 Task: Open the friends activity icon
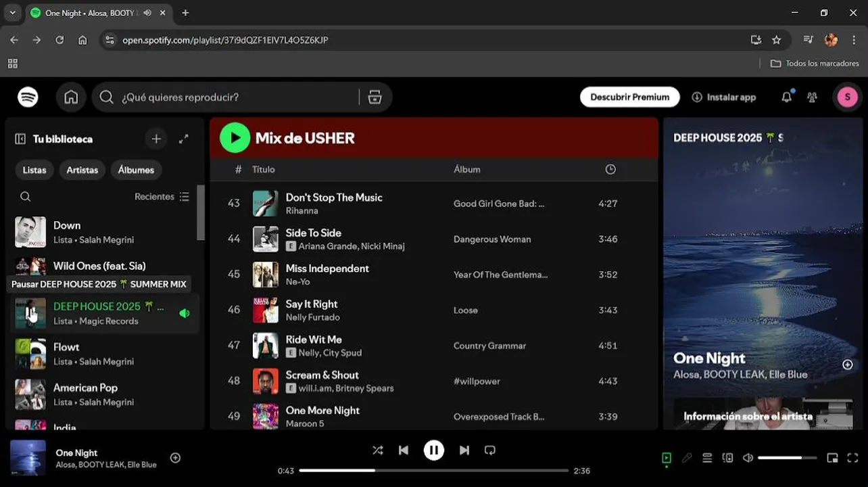(x=812, y=97)
